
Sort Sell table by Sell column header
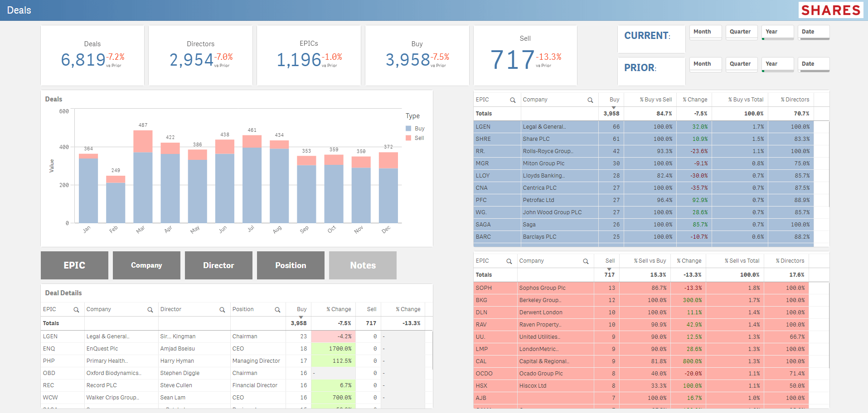point(610,261)
